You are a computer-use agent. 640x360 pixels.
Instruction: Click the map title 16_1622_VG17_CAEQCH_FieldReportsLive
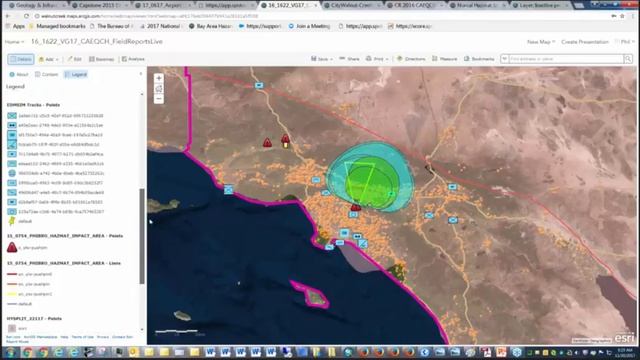(x=97, y=42)
